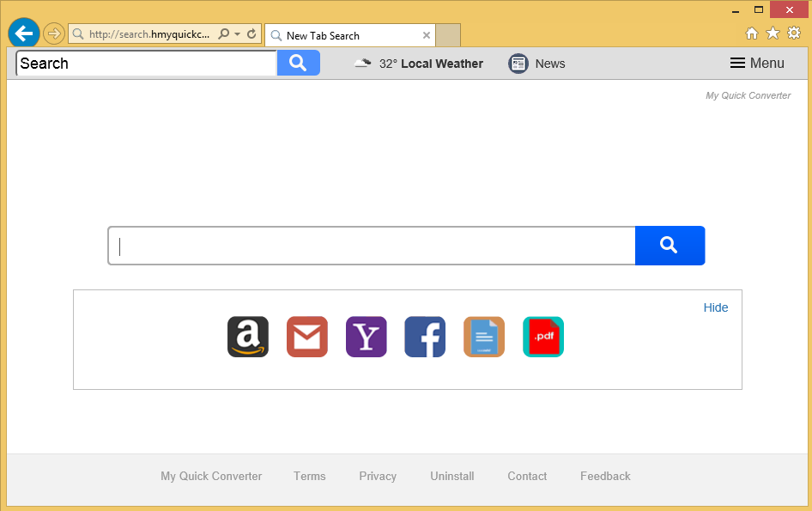Open the red PDF converter icon
This screenshot has width=812, height=511.
(x=543, y=337)
